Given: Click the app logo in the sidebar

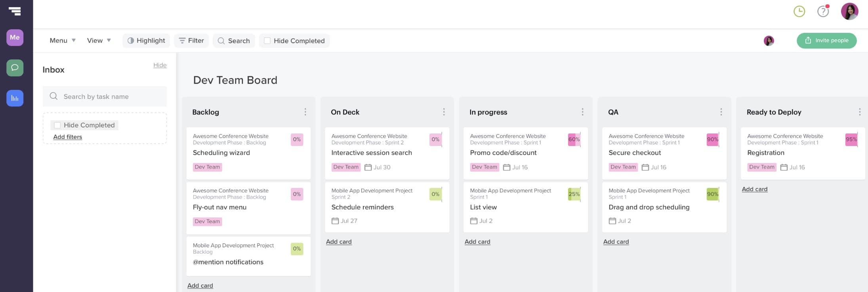Looking at the screenshot, I should click(x=15, y=11).
